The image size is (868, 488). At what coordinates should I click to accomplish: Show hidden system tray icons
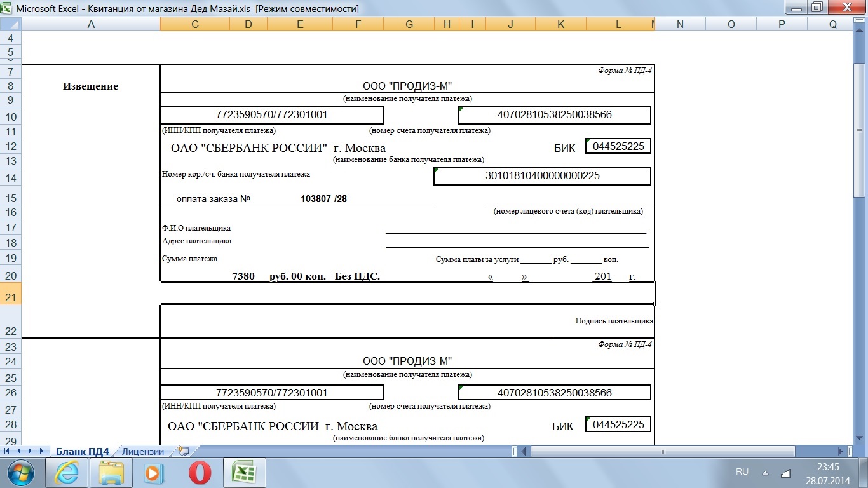(x=765, y=473)
